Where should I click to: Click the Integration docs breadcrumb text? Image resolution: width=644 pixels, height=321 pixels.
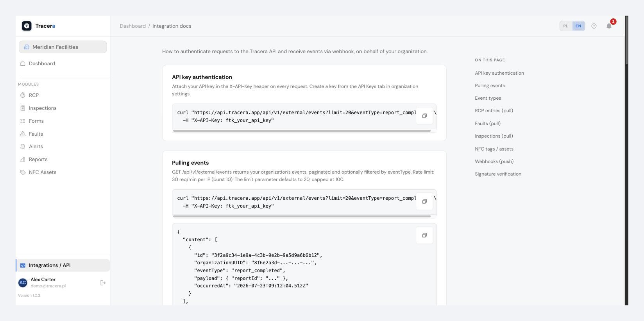(x=172, y=26)
